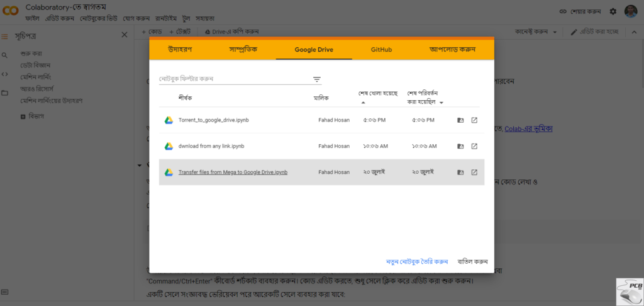Select মেশিন লার্নিং in contents
Image resolution: width=644 pixels, height=306 pixels.
(36, 77)
